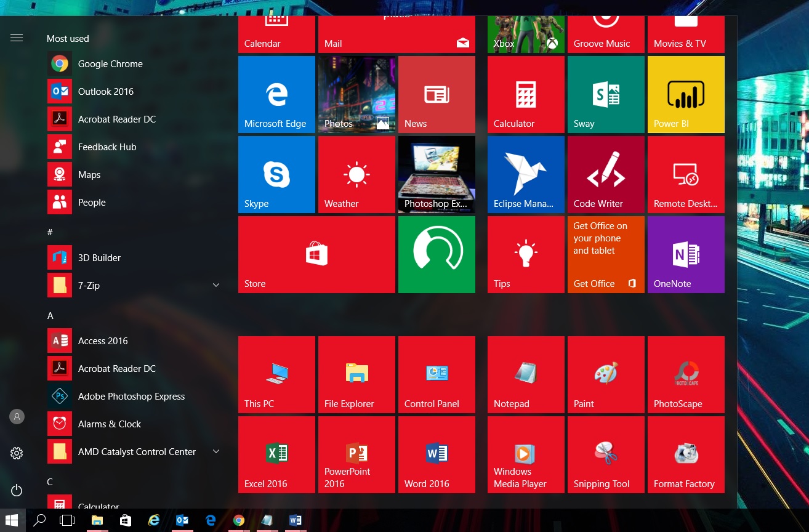Open Internet Explorer from the taskbar
The width and height of the screenshot is (809, 532).
pyautogui.click(x=154, y=520)
